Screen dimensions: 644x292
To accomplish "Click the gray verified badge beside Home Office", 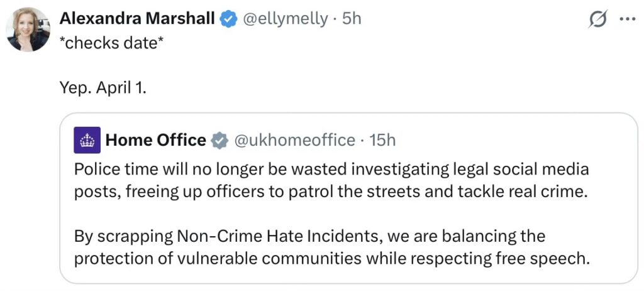I will pos(219,140).
